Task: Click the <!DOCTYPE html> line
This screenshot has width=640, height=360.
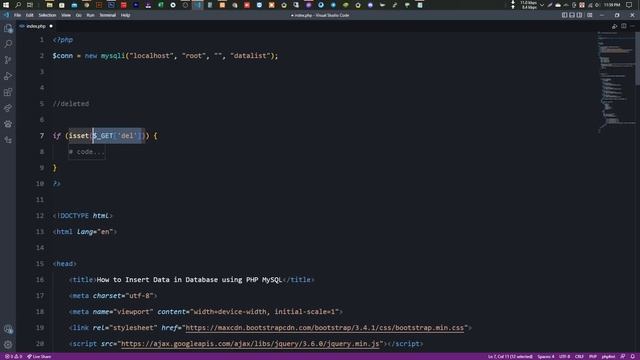Action: (82, 216)
